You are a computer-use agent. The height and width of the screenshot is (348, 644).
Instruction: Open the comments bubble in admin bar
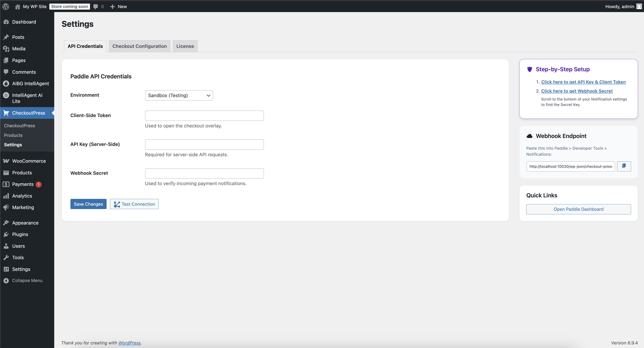pyautogui.click(x=95, y=7)
